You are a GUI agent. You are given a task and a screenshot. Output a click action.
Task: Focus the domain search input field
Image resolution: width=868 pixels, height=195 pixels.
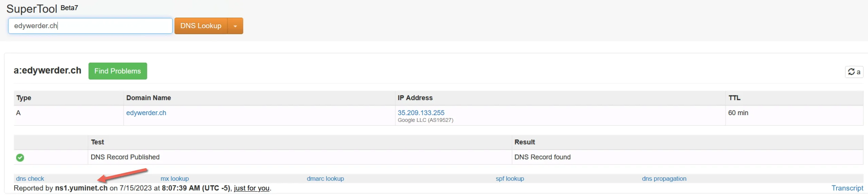click(90, 26)
